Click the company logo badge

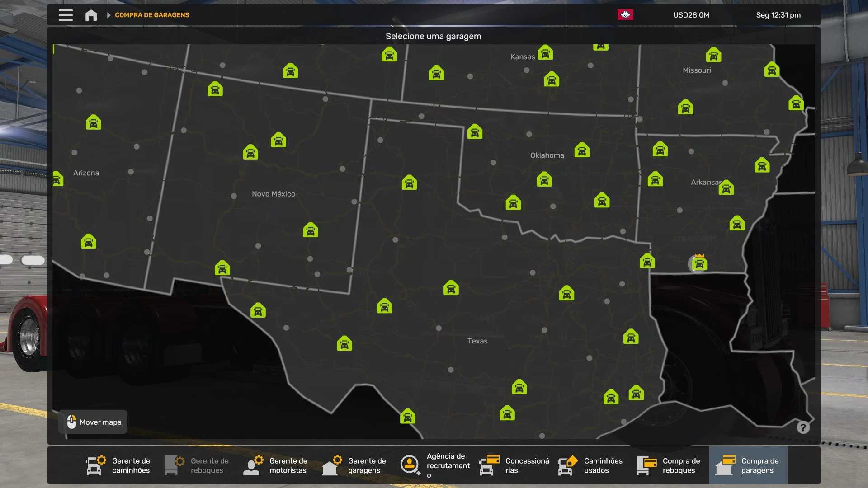625,15
